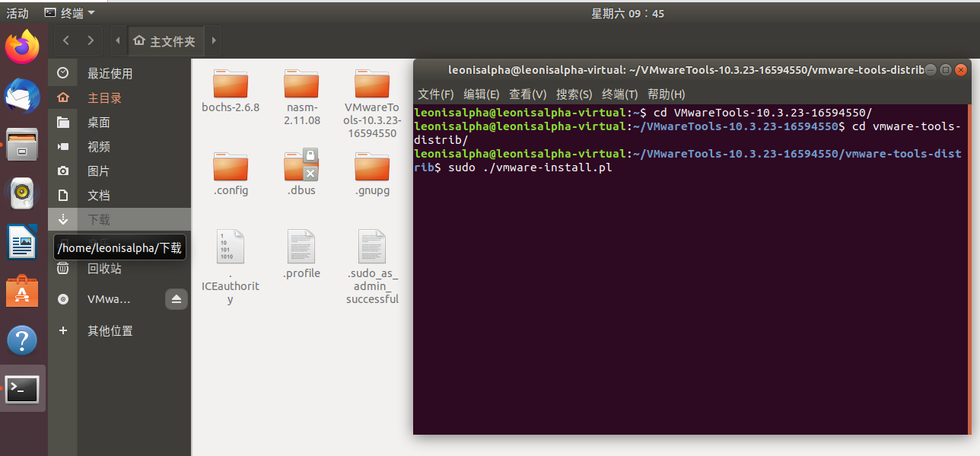980x456 pixels.
Task: Eject the VMware disc
Action: point(177,299)
